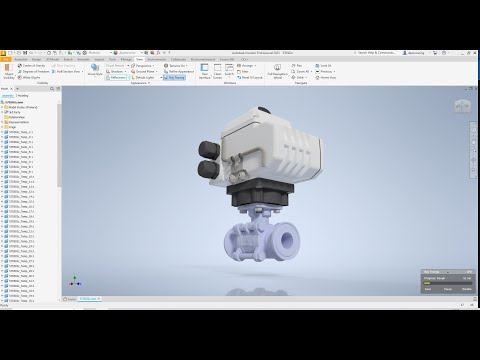Click Reset UI Layout
The image size is (480, 360).
tap(250, 77)
